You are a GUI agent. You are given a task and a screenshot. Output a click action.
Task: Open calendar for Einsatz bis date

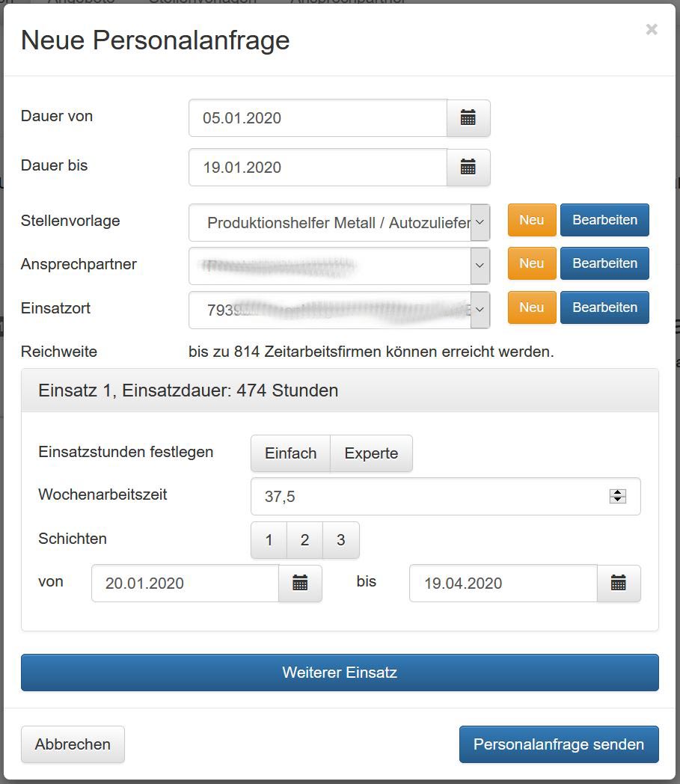(x=619, y=583)
